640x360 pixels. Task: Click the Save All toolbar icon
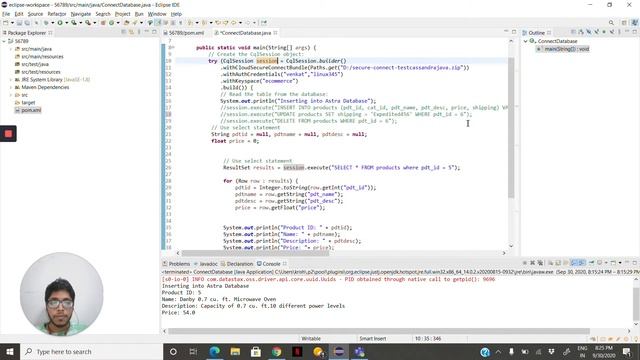[x=27, y=23]
